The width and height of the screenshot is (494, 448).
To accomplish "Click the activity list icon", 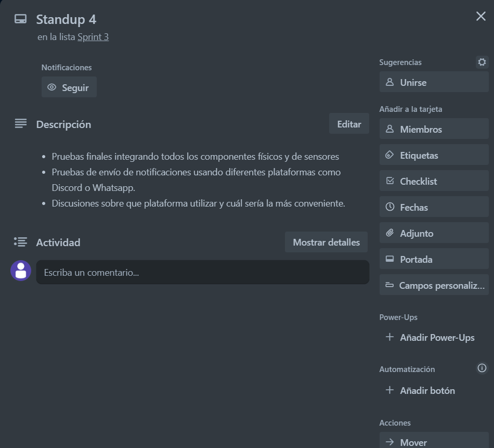I will tap(21, 242).
